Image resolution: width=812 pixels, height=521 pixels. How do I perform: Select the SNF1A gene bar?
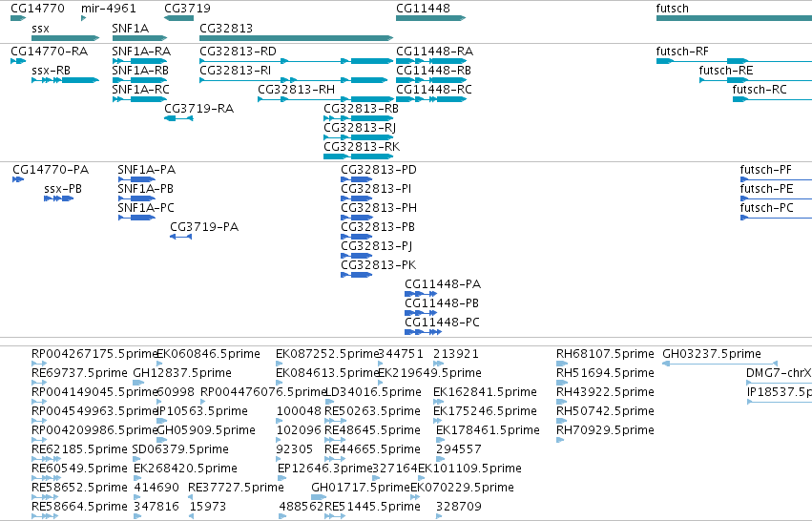pyautogui.click(x=139, y=38)
